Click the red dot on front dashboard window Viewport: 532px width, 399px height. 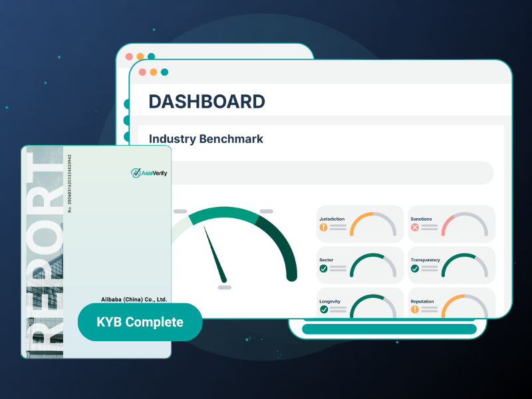142,72
